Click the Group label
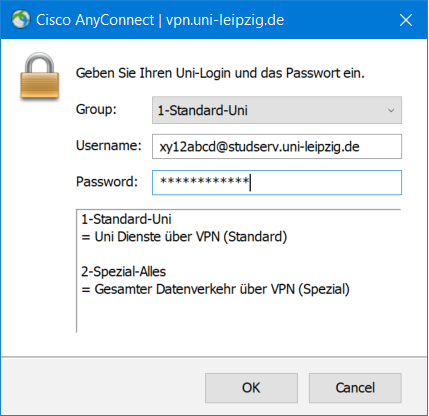 [x=96, y=109]
